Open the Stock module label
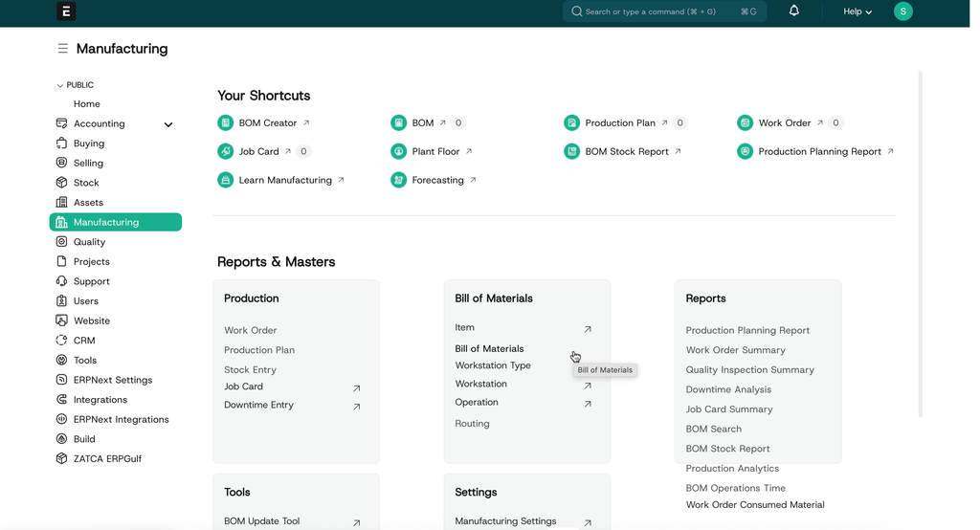Viewport: 980px width, 530px height. pos(86,183)
